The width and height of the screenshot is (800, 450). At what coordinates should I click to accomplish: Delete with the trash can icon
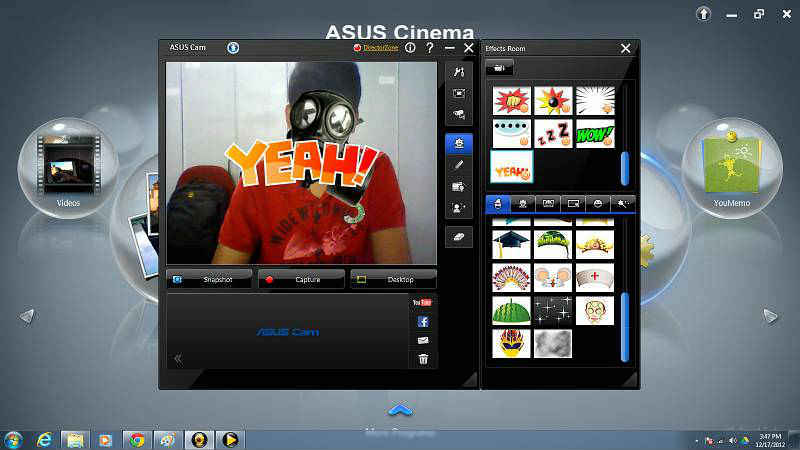point(423,359)
